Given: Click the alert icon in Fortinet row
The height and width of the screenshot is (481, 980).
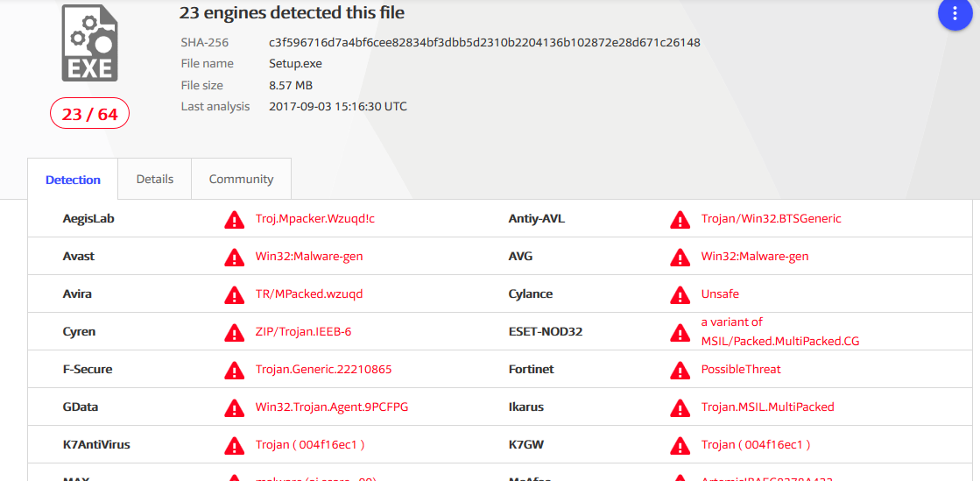Looking at the screenshot, I should 680,370.
